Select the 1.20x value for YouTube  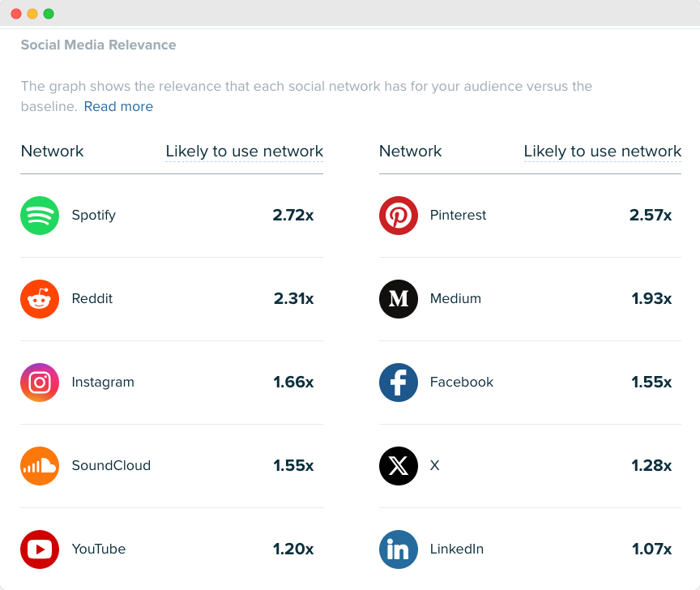[293, 549]
